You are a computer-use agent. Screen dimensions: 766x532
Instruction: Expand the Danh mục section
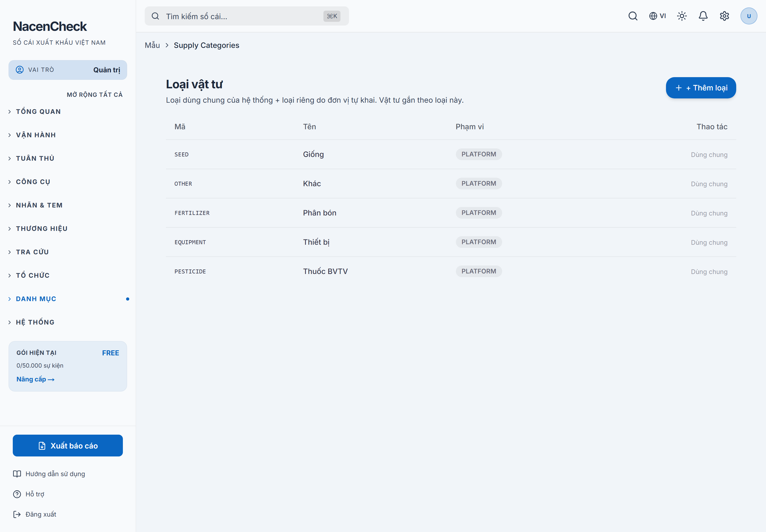(68, 299)
